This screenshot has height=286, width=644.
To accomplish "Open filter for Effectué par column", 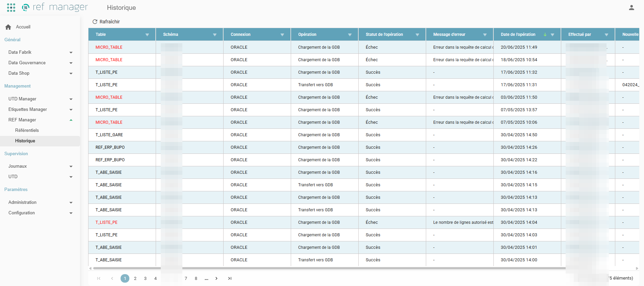I will coord(607,35).
